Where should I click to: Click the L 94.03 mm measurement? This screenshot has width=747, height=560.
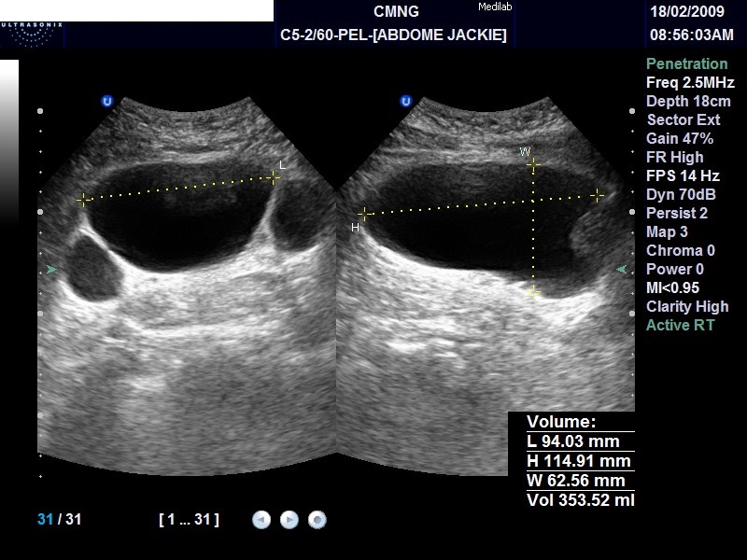[x=573, y=441]
